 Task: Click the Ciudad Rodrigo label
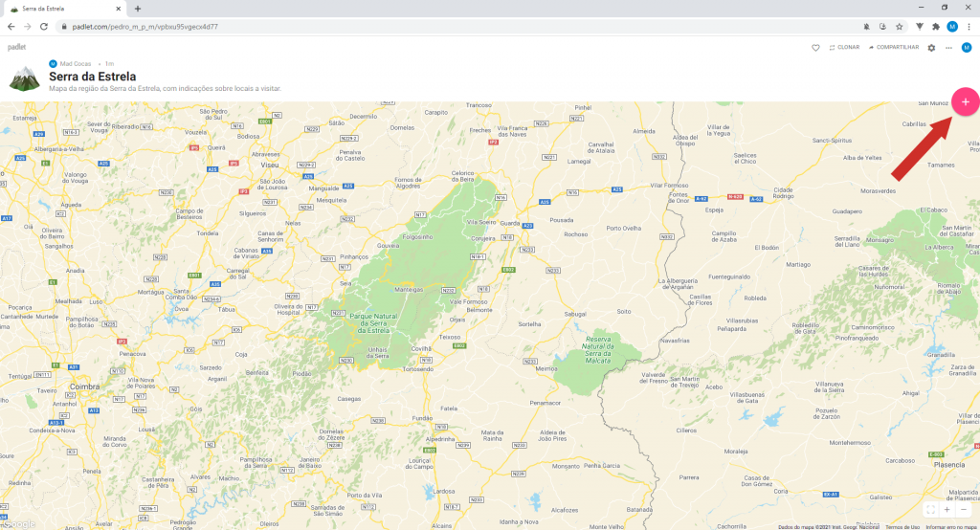(783, 192)
